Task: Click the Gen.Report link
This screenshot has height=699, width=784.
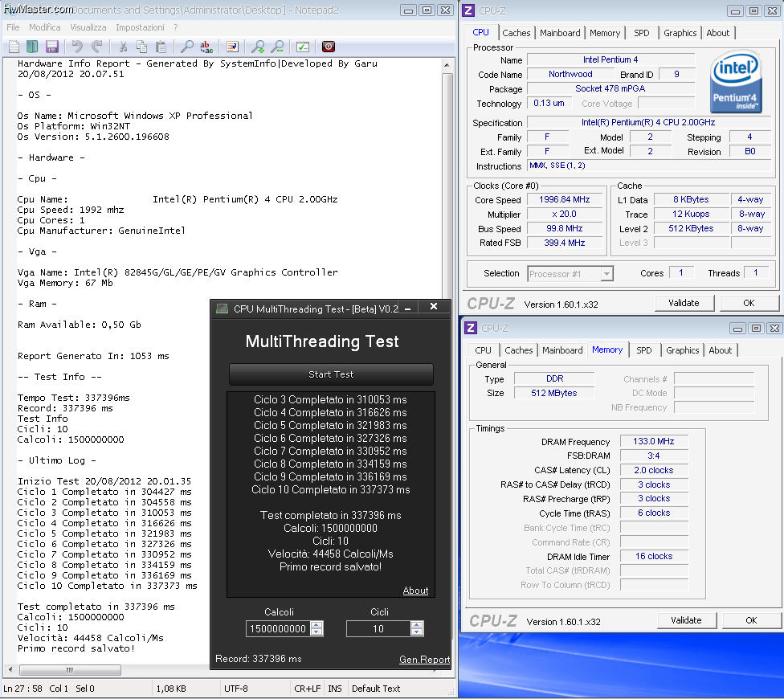Action: 424,660
